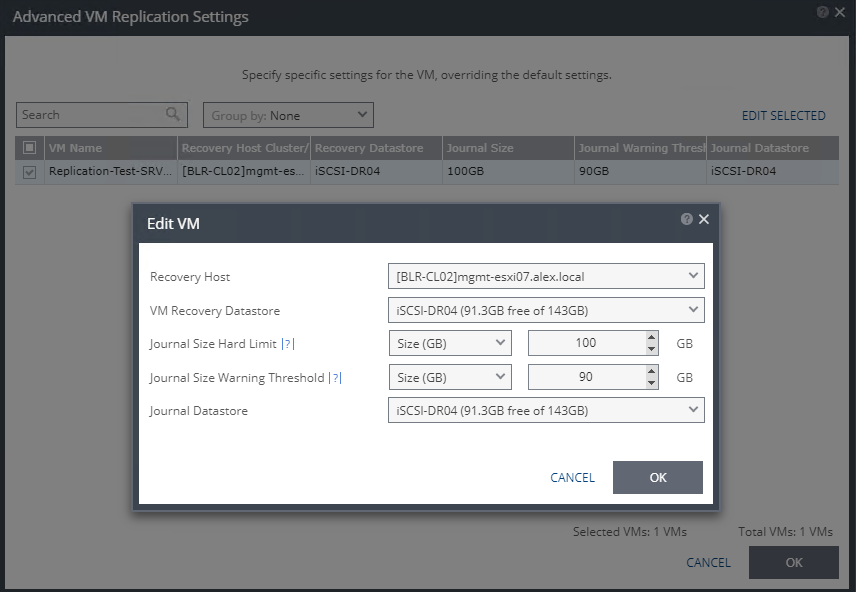Click the EDIT SELECTED link
This screenshot has height=592, width=856.
[x=783, y=116]
